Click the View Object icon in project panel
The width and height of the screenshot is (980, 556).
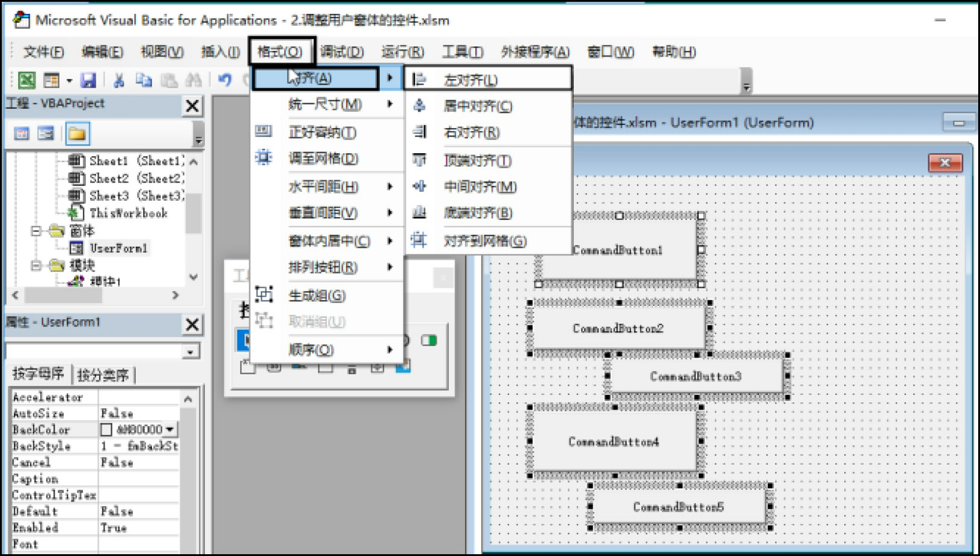(x=46, y=133)
